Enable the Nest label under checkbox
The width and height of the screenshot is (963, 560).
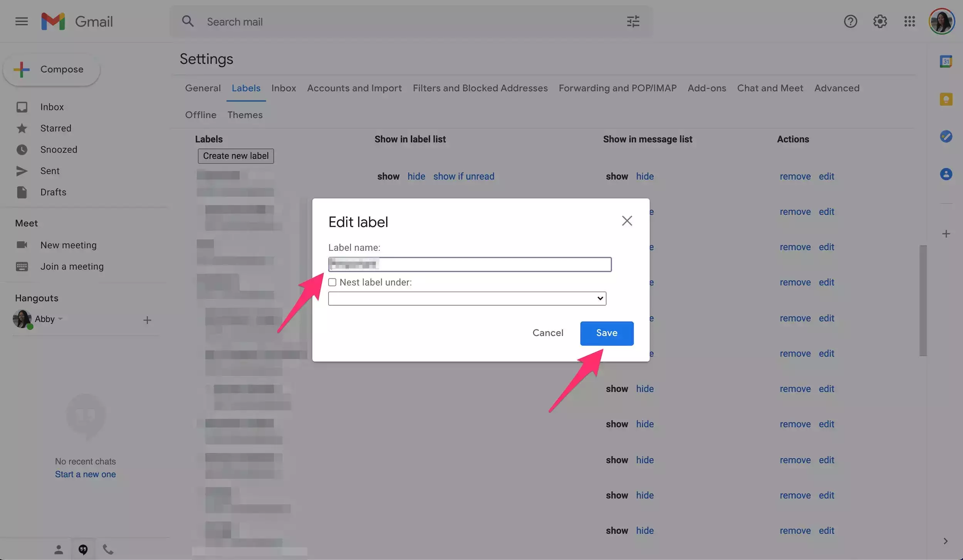(x=332, y=282)
